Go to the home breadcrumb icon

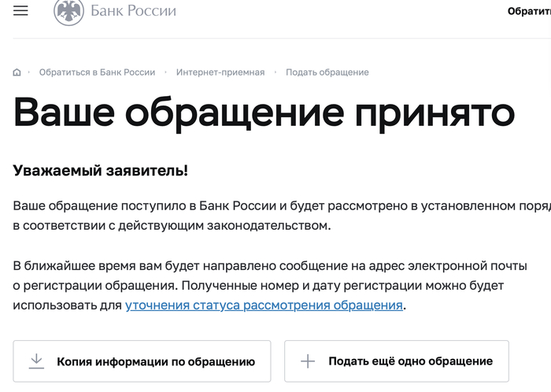point(17,72)
